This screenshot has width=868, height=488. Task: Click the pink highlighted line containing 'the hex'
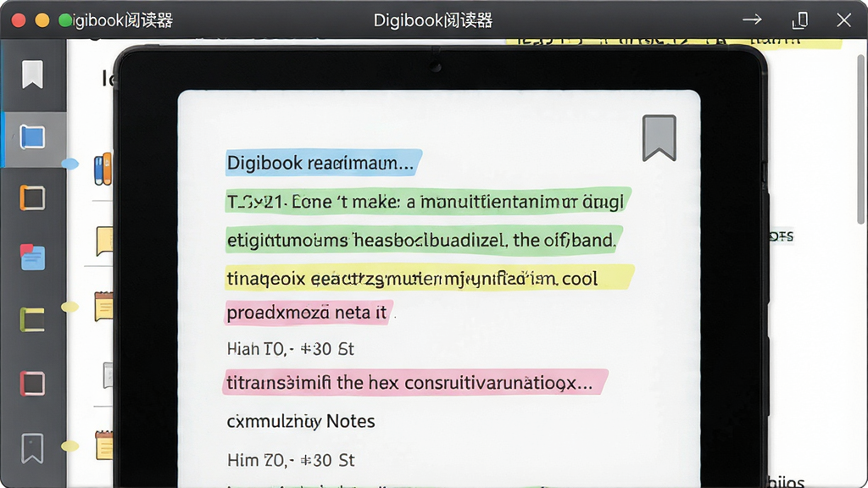[x=415, y=382]
